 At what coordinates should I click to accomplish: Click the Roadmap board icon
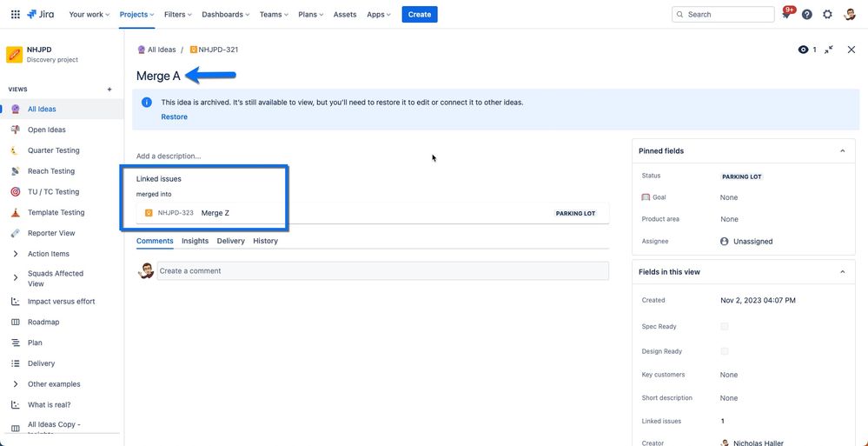tap(16, 322)
